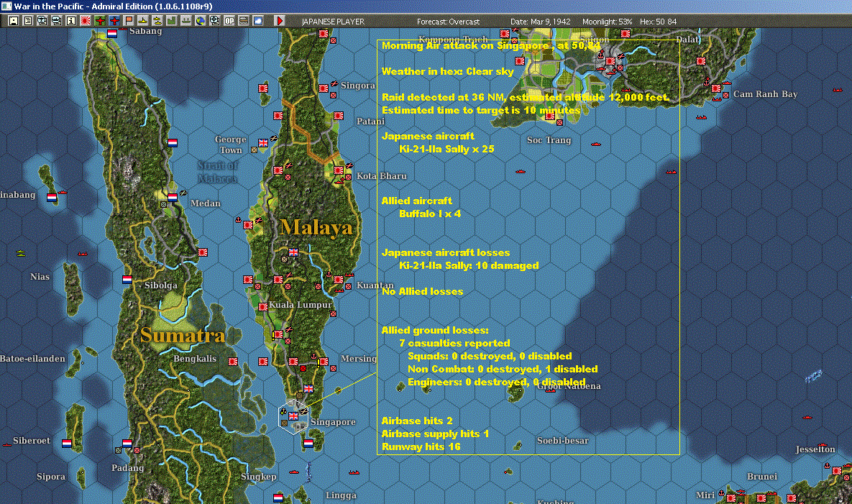Screen dimensions: 852x504
Task: Click the crosshair target toolbar icon
Action: 215,21
